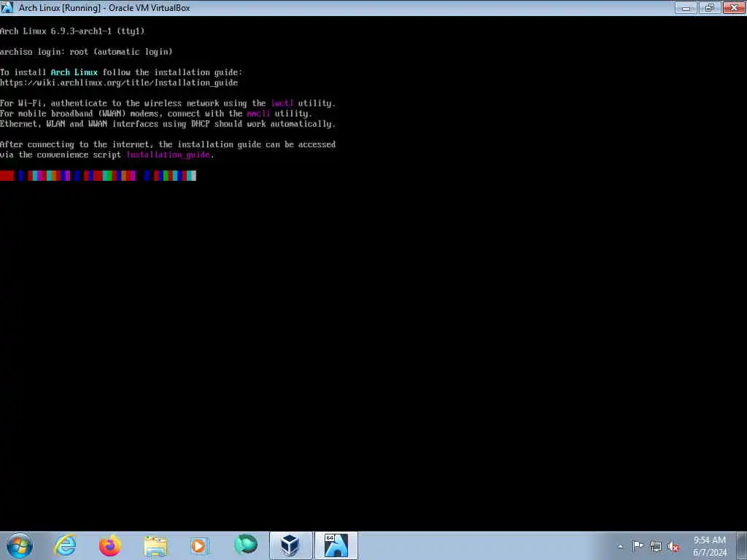Open the network status tray icon

(656, 547)
